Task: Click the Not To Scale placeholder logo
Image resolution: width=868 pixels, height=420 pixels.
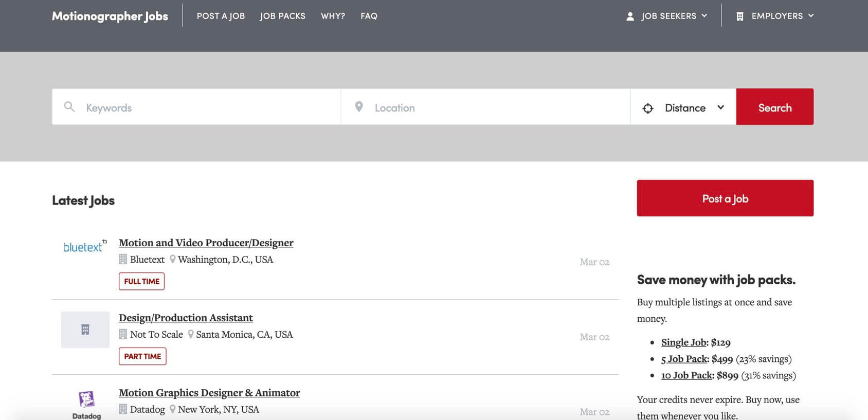Action: tap(85, 330)
